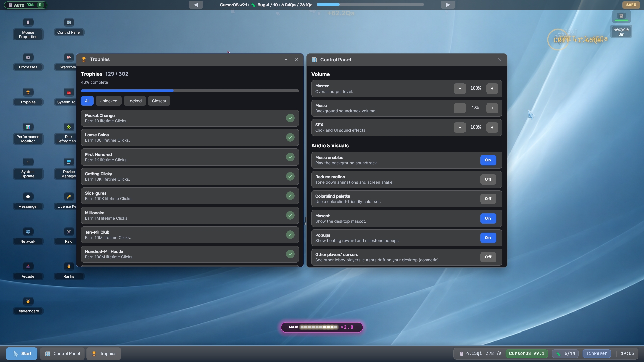Enable the Colorblind palette toggle
Screen dimensions: 644x362
[488, 199]
